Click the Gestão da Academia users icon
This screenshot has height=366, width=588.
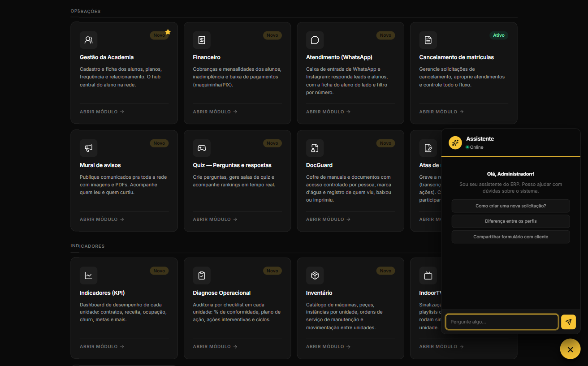[88, 40]
